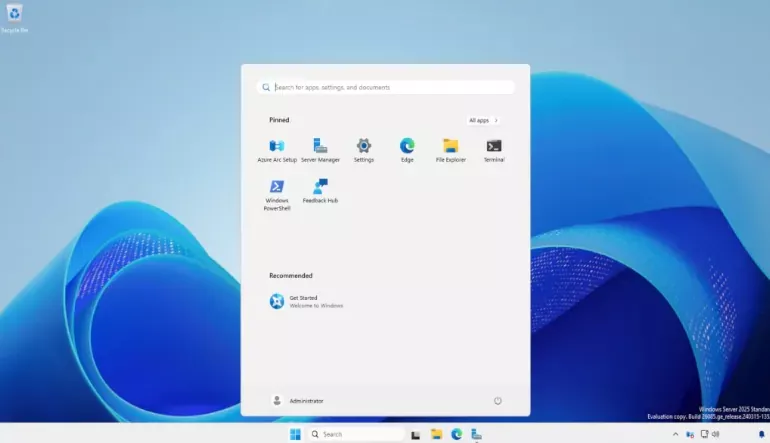Open File Explorer from taskbar
Screen dimensions: 770x443
[437, 434]
